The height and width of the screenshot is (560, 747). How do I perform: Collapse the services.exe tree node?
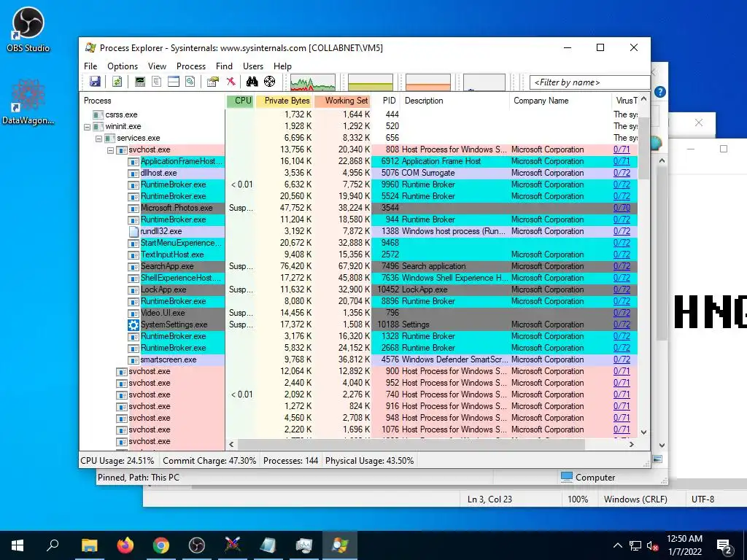tap(98, 139)
